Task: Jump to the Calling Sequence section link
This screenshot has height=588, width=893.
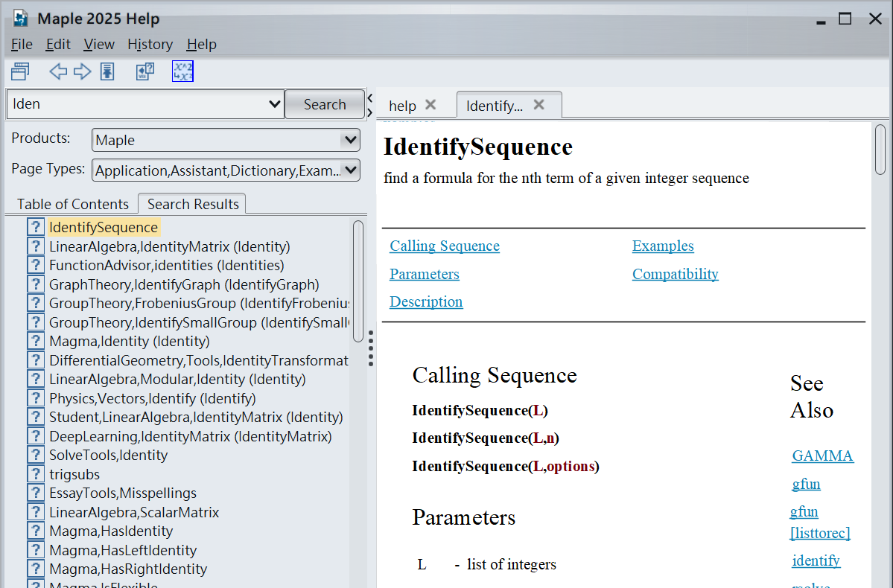Action: (444, 246)
